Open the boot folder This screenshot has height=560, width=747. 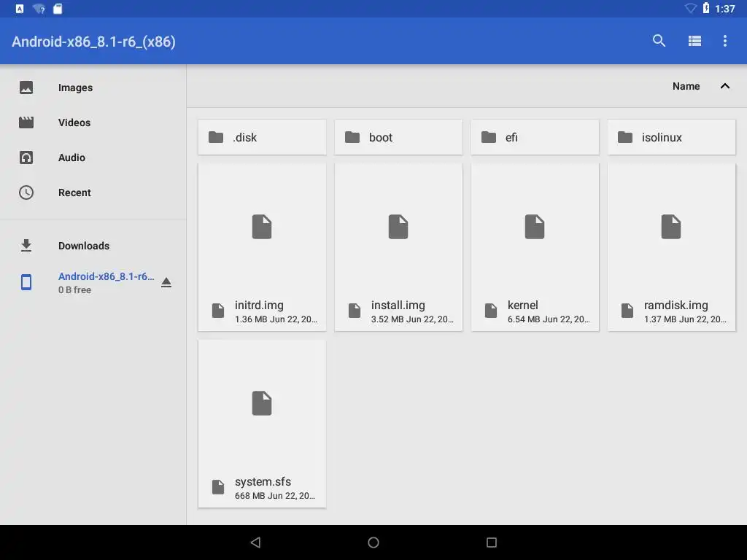click(398, 137)
